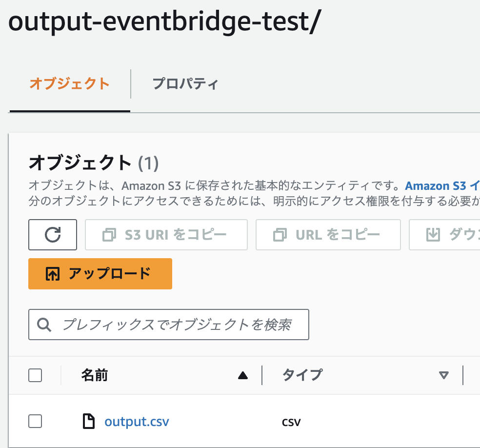Click the sort triangle on タイプ column
The image size is (480, 448).
(x=443, y=375)
